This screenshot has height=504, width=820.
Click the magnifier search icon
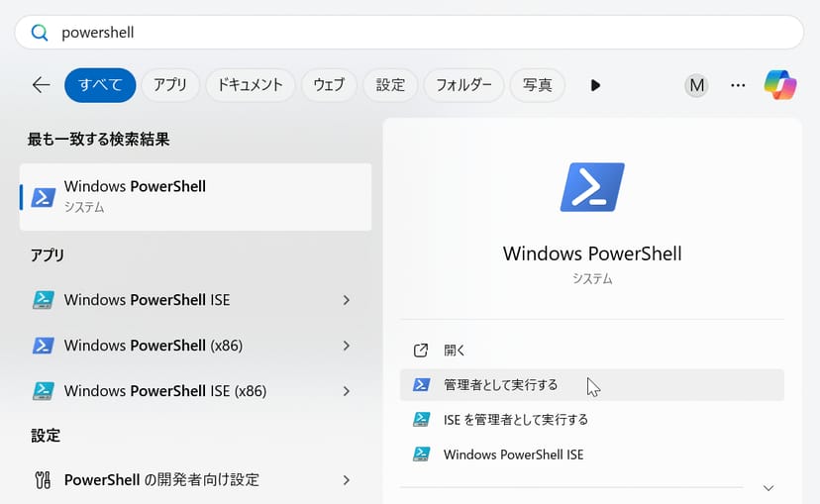[41, 33]
